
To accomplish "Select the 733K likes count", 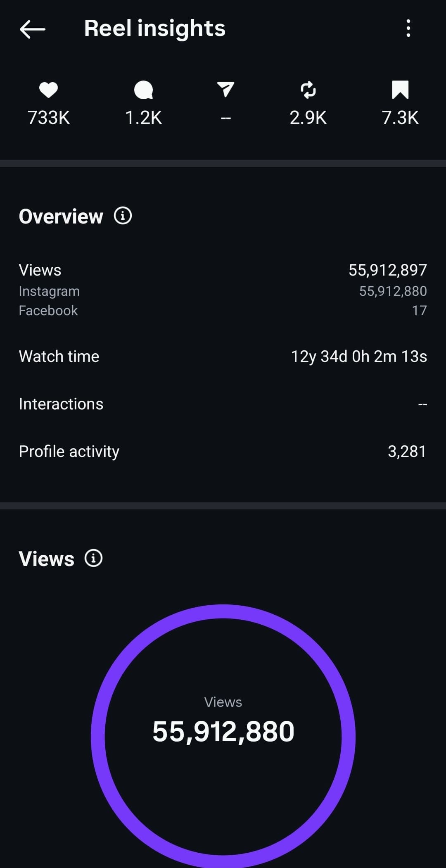I will pos(48,118).
